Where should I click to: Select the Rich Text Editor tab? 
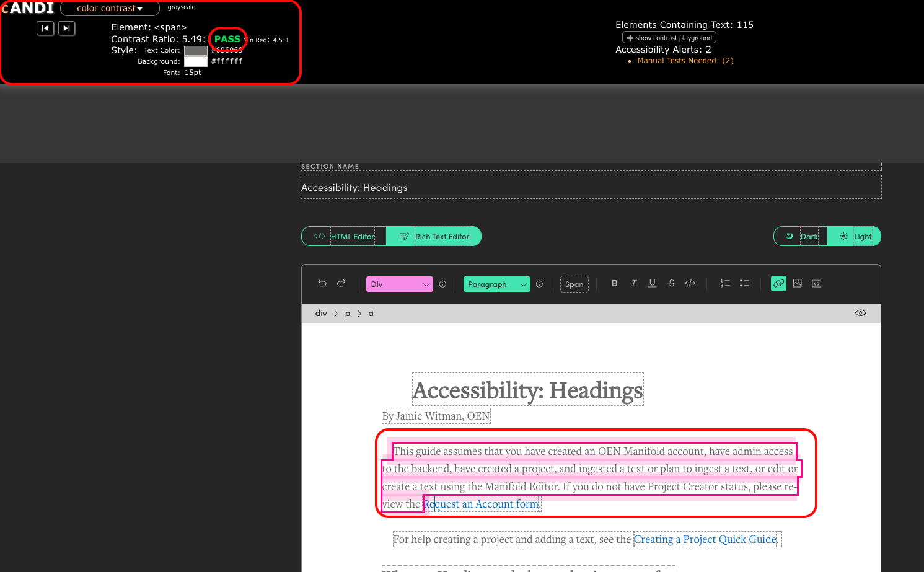point(434,236)
